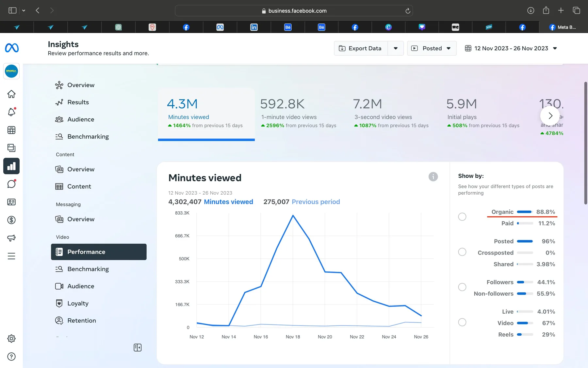Open Monetization dollar icon
Image resolution: width=588 pixels, height=368 pixels.
(11, 220)
